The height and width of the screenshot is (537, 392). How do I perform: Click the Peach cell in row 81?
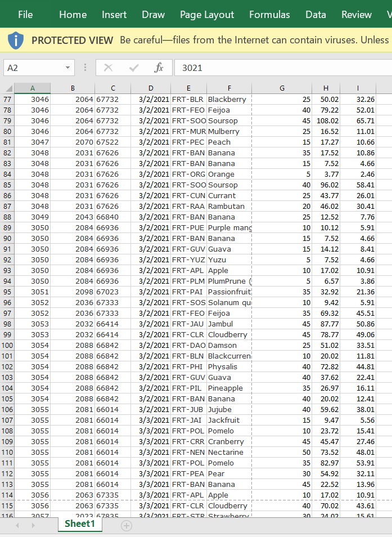click(x=229, y=142)
